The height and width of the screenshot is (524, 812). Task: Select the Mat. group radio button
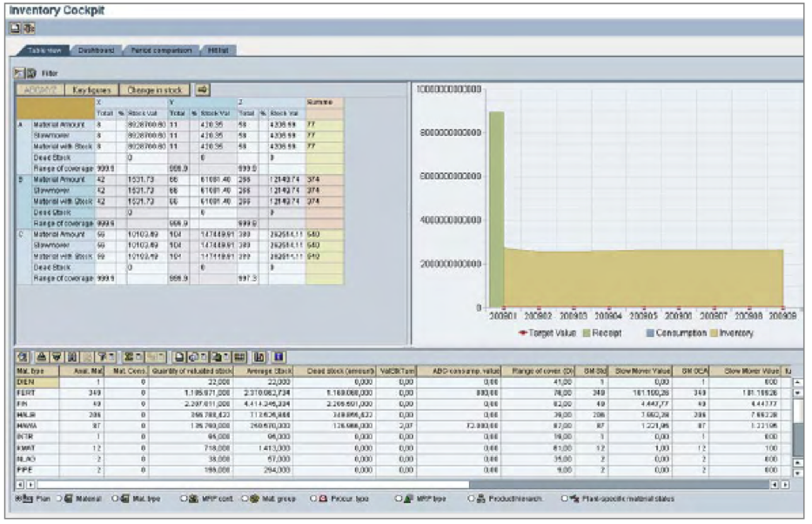coord(245,499)
